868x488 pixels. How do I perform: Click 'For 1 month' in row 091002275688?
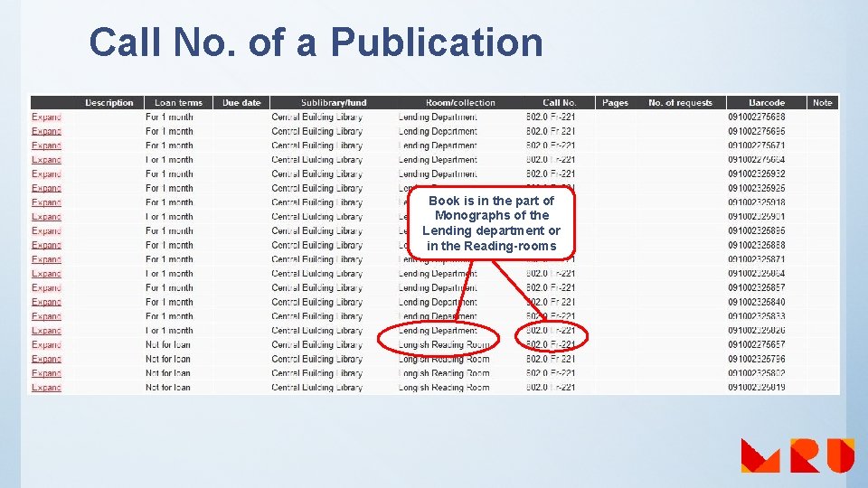(169, 117)
